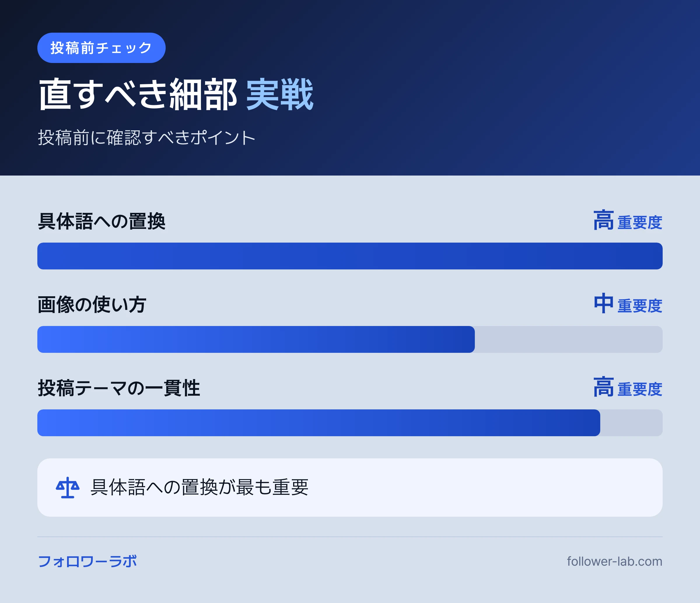Click unfilled end of 投稿テーマの一貫性 bar
Screen dimensions: 700x603
tap(631, 423)
